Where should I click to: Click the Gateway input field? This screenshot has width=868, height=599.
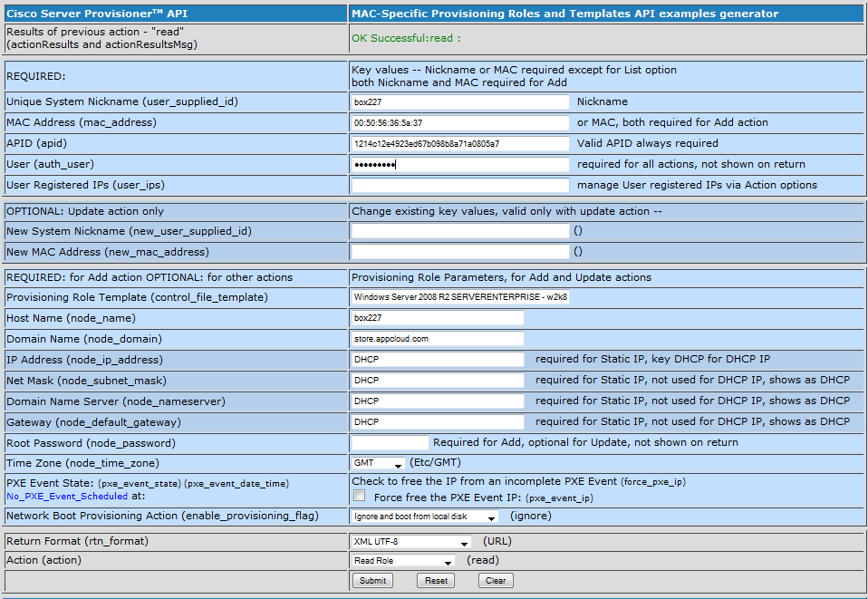point(438,422)
